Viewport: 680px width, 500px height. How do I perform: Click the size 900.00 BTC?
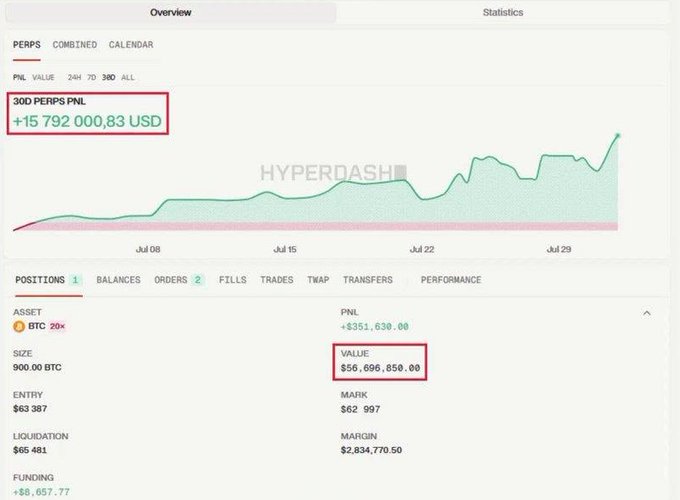click(37, 367)
